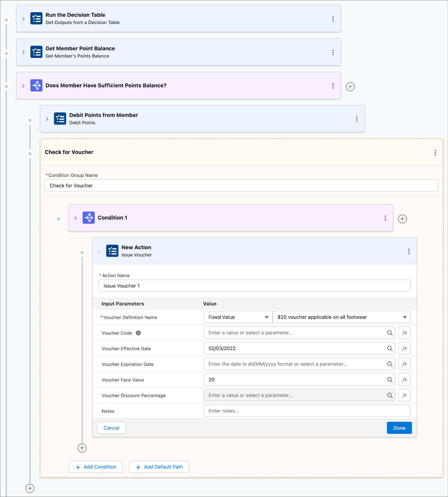Viewport: 448px width, 497px height.
Task: Open formula editor for Voucher Face Value
Action: click(x=404, y=380)
